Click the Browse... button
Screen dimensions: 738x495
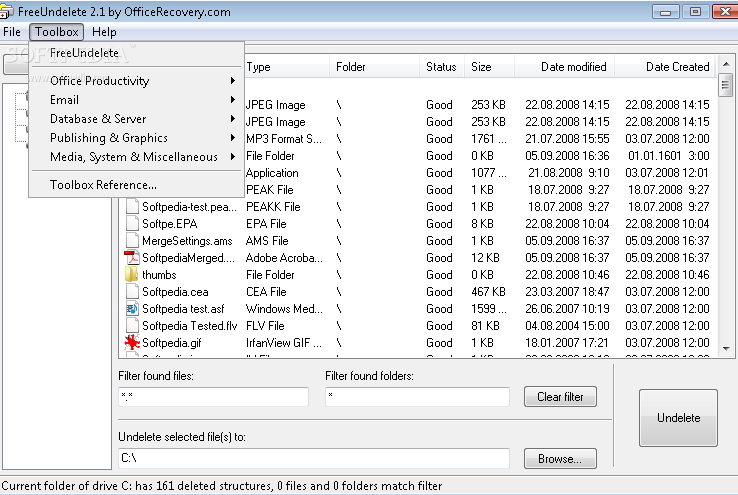point(560,458)
